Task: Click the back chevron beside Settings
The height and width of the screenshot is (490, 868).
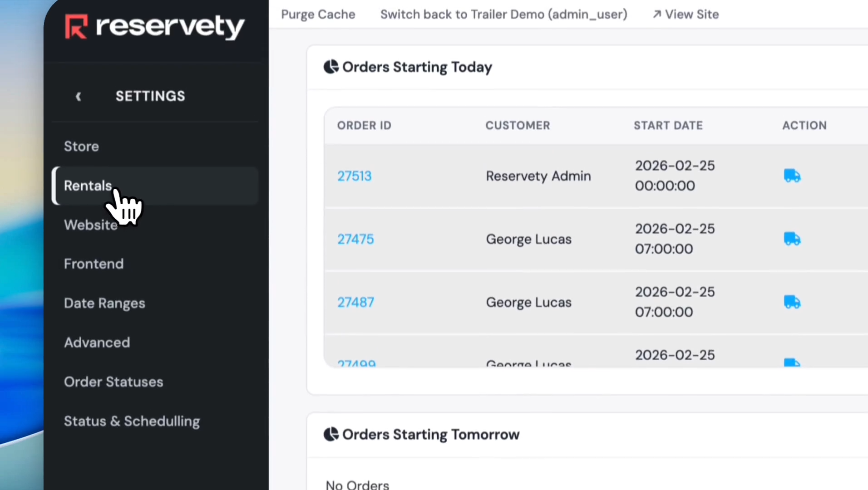Action: 79,96
